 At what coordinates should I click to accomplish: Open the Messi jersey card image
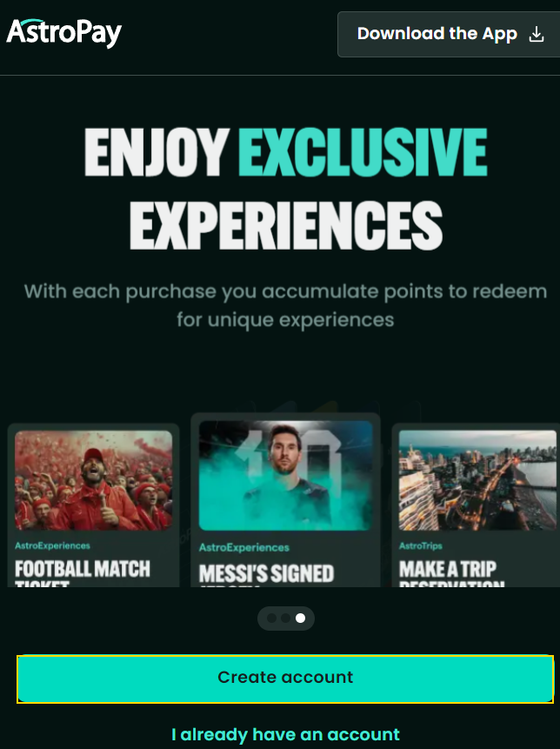pos(285,475)
